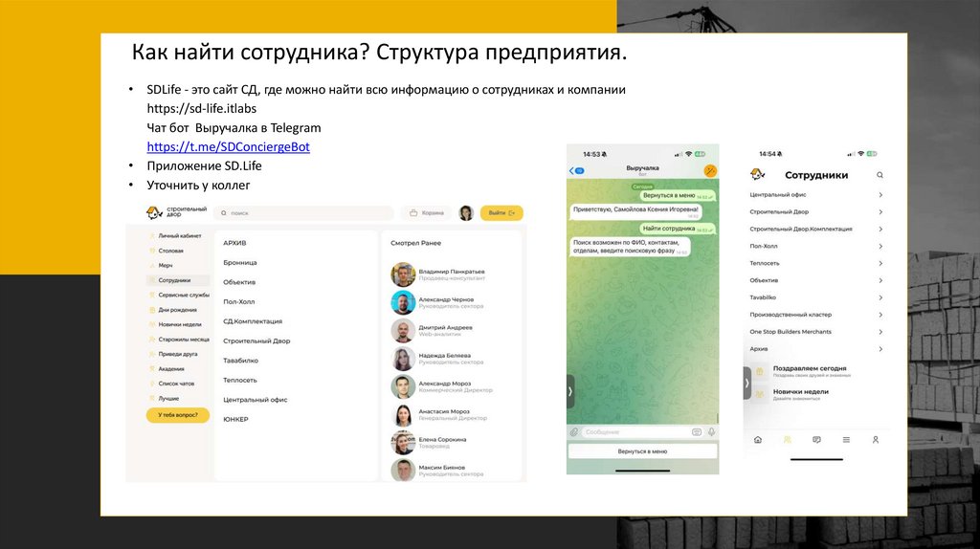Tap the search magnifier in the Сотрудники app header
This screenshot has height=549, width=980.
pos(880,175)
